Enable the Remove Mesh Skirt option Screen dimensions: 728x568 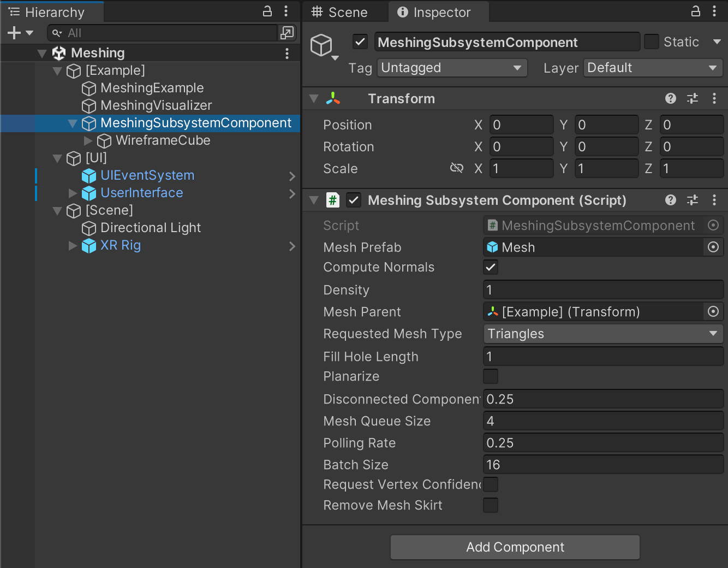491,505
